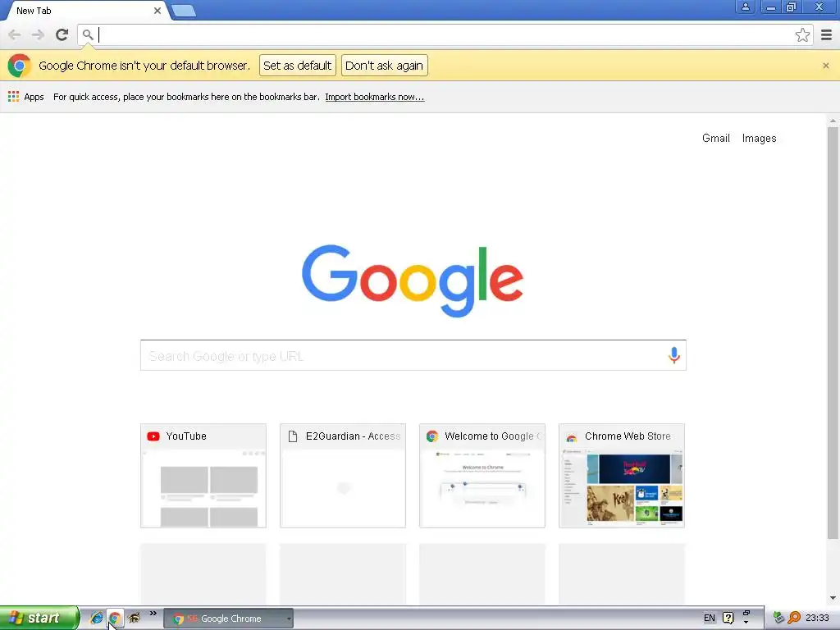
Task: Click the page scrollbar up arrow
Action: [833, 121]
